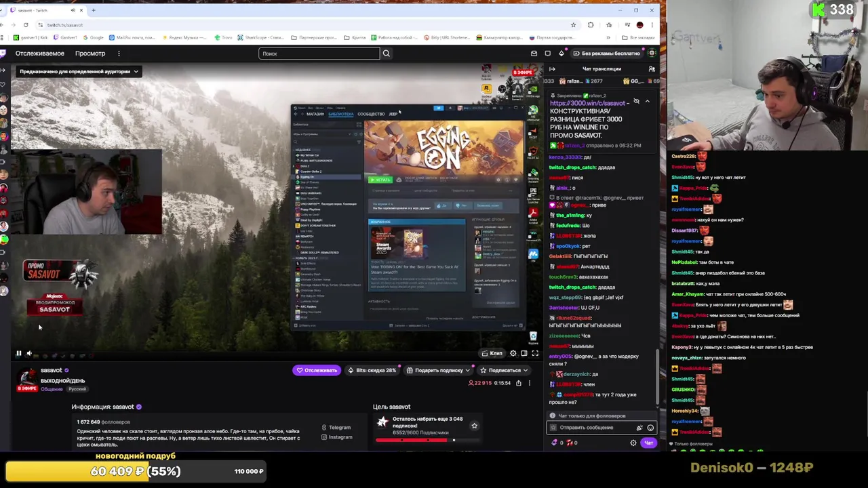Click Yandex Музыка bookmark

pos(185,37)
